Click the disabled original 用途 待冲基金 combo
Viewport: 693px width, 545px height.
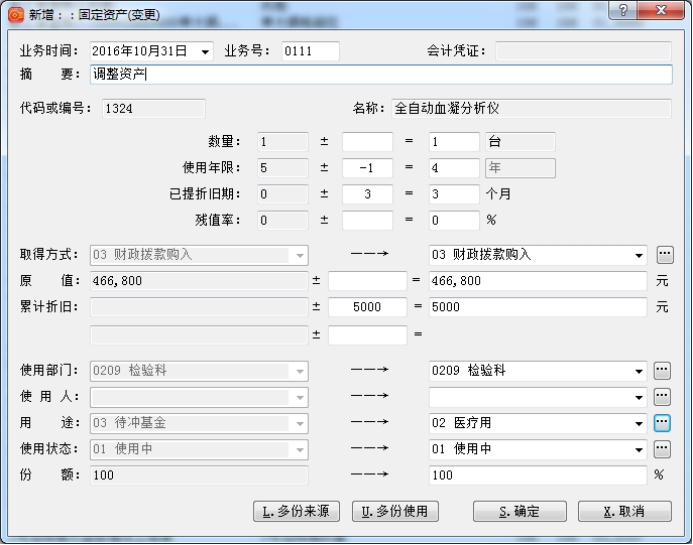coord(199,423)
